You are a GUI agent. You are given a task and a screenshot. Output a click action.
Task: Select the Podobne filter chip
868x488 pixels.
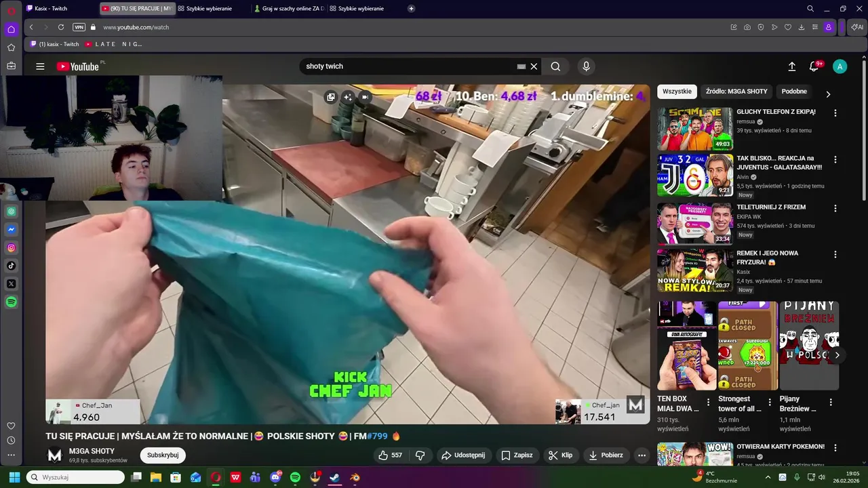pyautogui.click(x=794, y=91)
